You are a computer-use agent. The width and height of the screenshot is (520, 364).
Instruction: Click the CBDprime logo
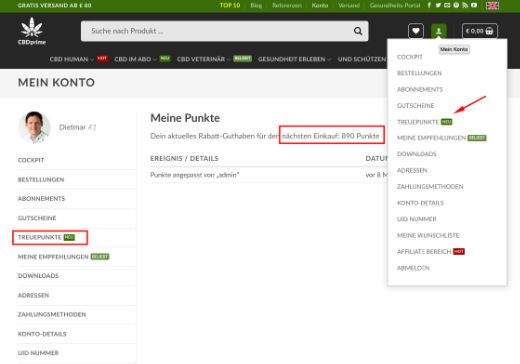(x=32, y=31)
